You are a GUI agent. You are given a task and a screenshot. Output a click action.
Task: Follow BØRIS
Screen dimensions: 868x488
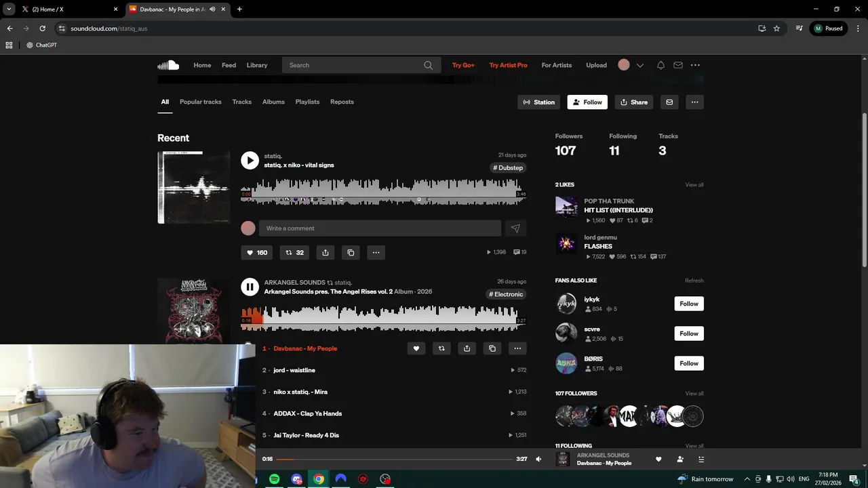(x=689, y=363)
